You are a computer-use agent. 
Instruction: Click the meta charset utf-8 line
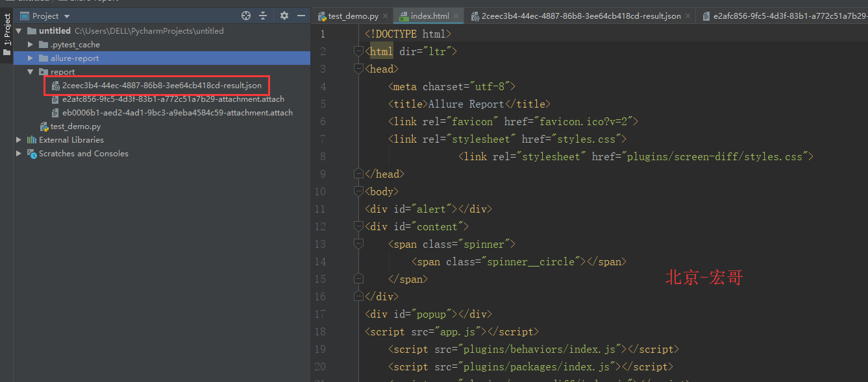pos(451,86)
